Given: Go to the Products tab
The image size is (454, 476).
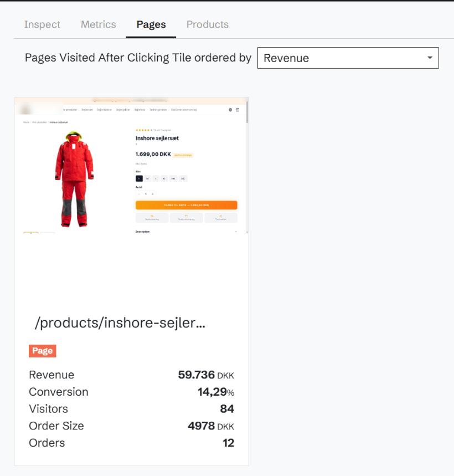Looking at the screenshot, I should click(208, 24).
